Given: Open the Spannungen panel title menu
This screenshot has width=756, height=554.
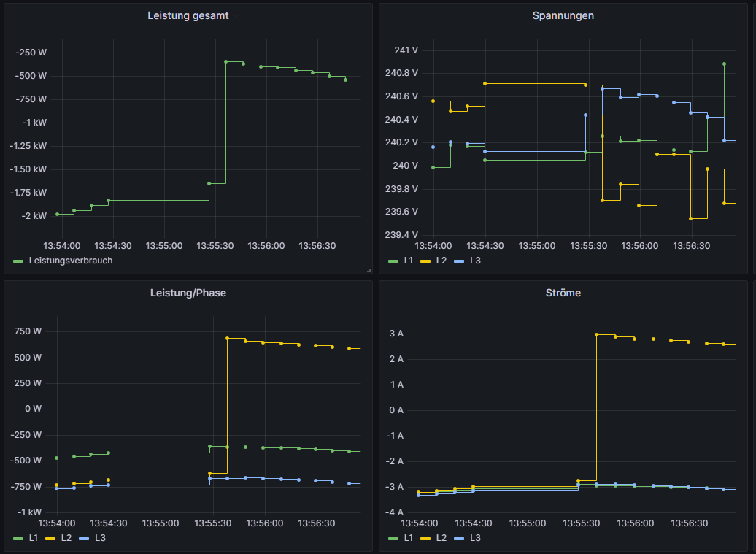Looking at the screenshot, I should pyautogui.click(x=563, y=15).
